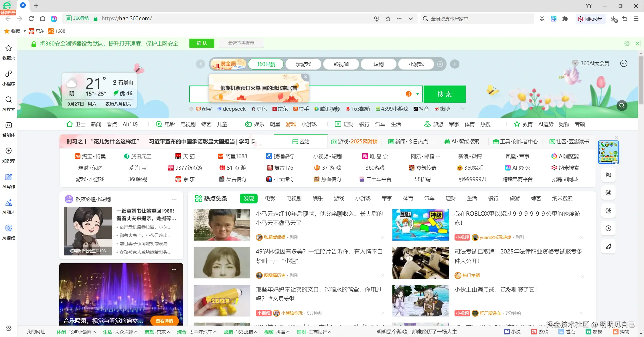Click the AI写作 sidebar icon

click(x=9, y=180)
